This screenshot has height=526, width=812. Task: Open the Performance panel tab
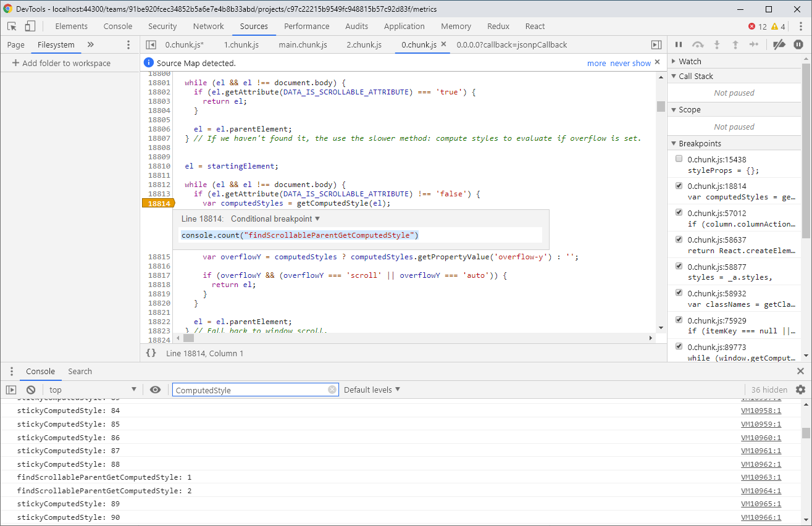point(307,26)
